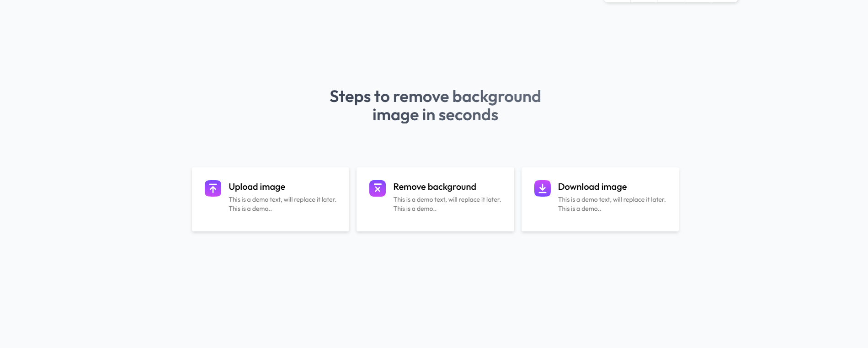Click leftmost segment of the top toolbar strip
The width and height of the screenshot is (868, 348).
tap(617, 1)
